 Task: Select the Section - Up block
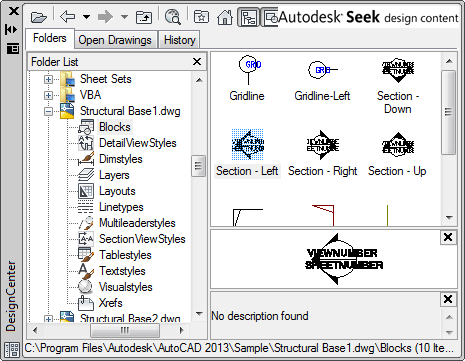pos(398,145)
